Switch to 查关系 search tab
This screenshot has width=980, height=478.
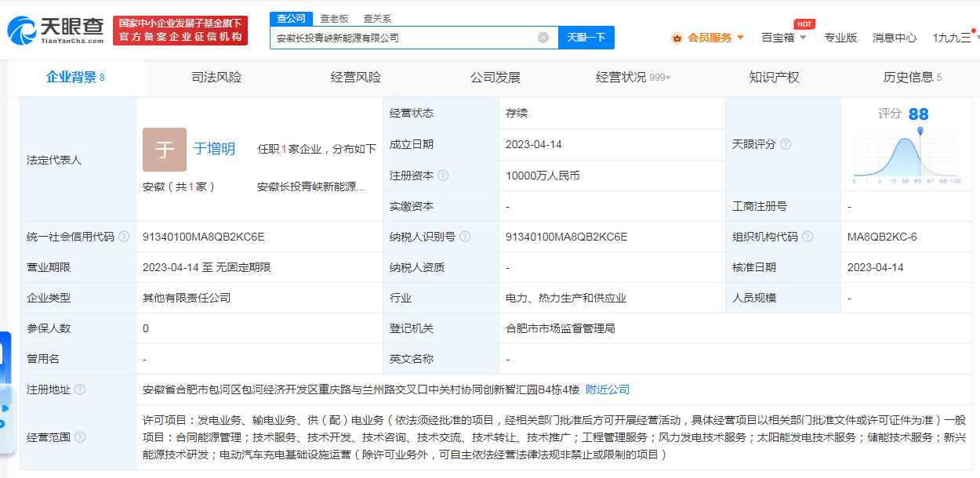pyautogui.click(x=377, y=18)
